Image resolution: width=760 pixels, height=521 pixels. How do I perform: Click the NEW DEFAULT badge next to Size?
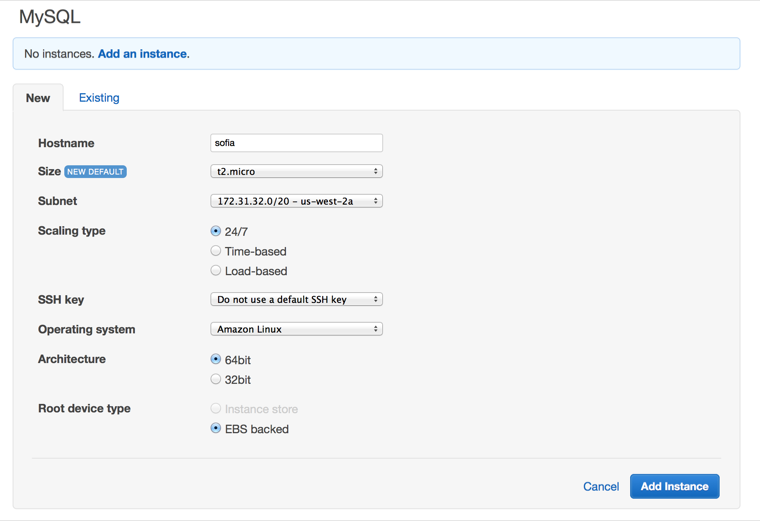pyautogui.click(x=95, y=172)
